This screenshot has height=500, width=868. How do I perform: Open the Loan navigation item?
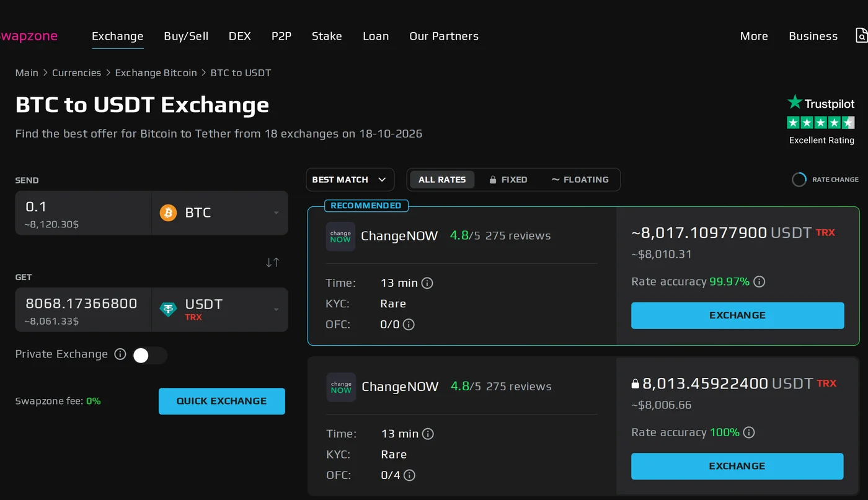pos(376,36)
